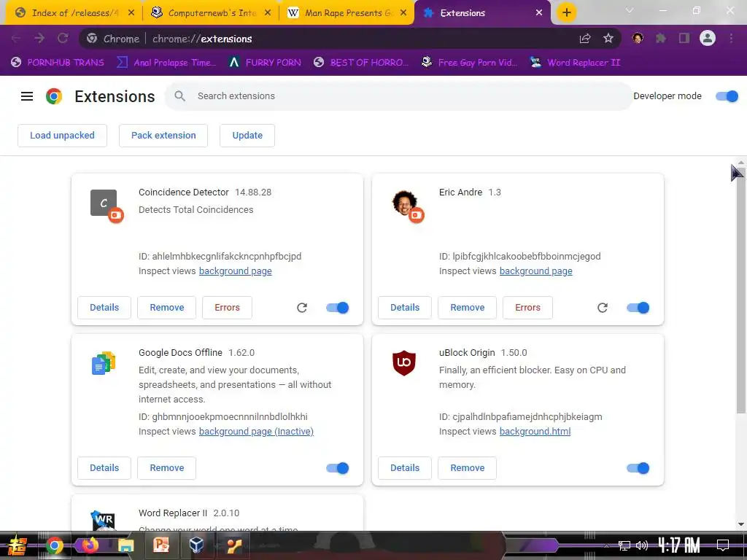Open the notification center icon
The height and width of the screenshot is (560, 747).
pos(723,545)
